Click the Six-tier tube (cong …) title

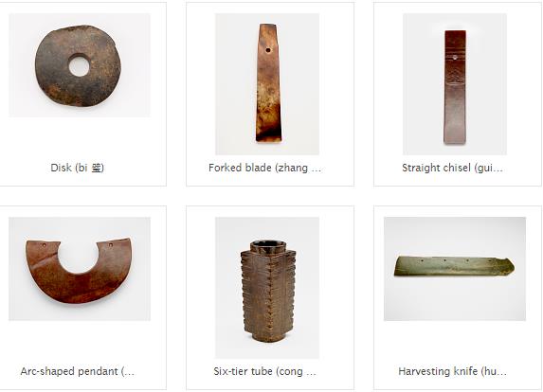pos(265,371)
